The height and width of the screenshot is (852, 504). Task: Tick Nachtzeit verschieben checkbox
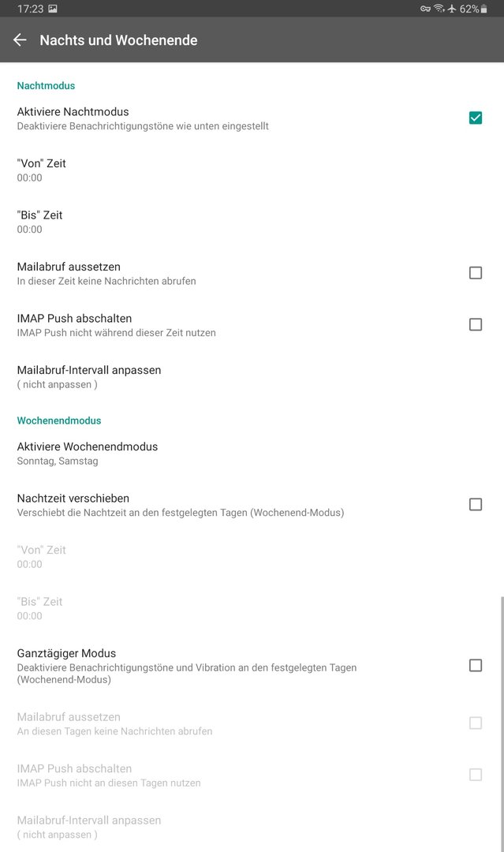coord(476,504)
